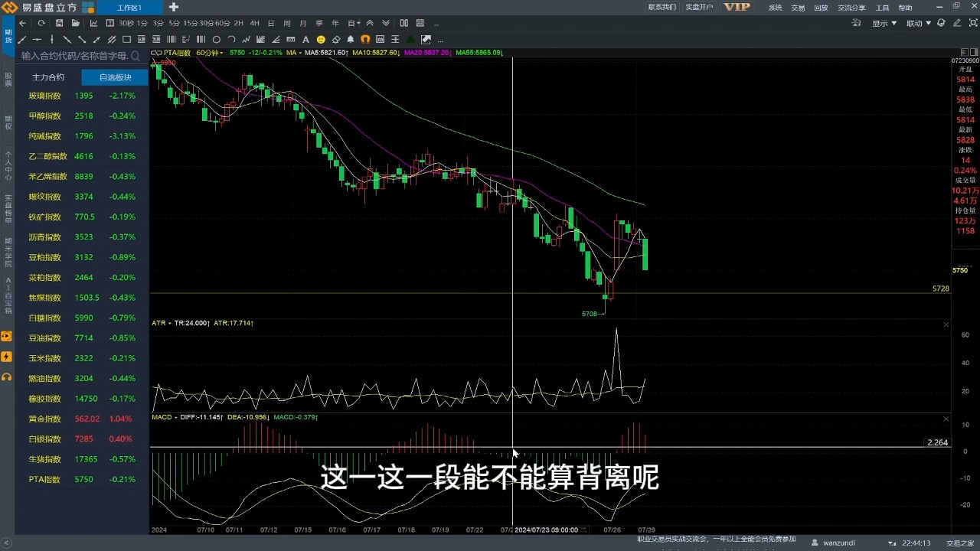Switch to the 自选板块 tab
Image resolution: width=980 pixels, height=551 pixels.
116,77
